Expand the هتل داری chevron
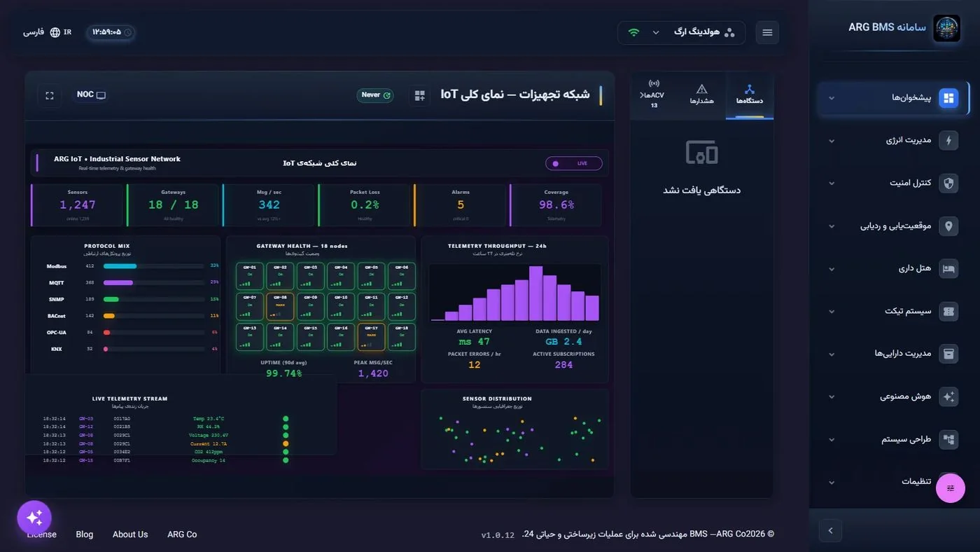This screenshot has width=980, height=552. (832, 269)
